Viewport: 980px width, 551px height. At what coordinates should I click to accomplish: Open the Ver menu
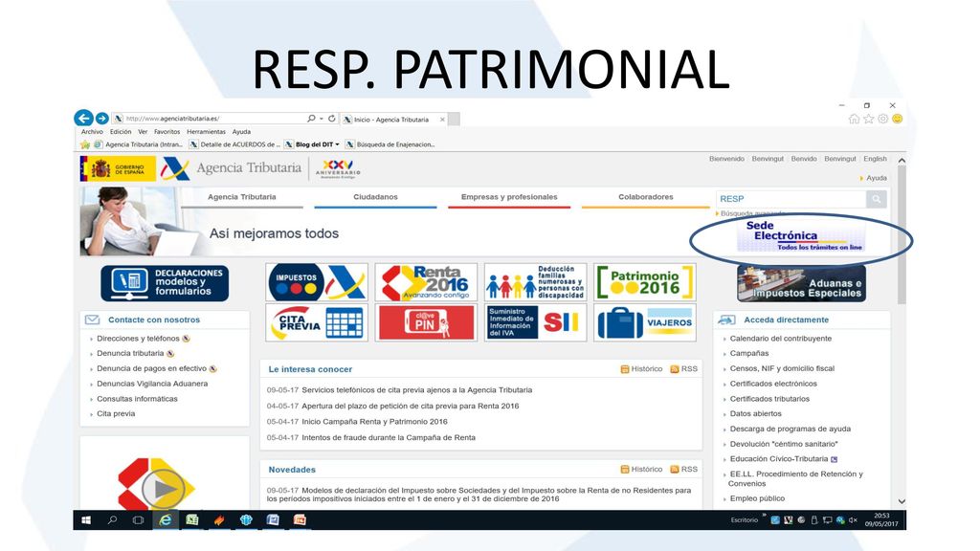pos(144,132)
